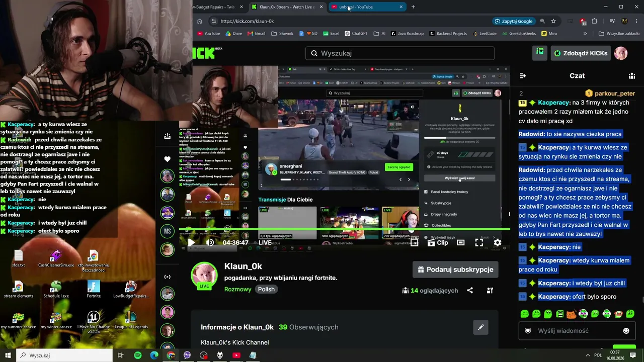The width and height of the screenshot is (644, 362).
Task: Click in the Wyślij wiadomość chat field
Action: click(576, 331)
